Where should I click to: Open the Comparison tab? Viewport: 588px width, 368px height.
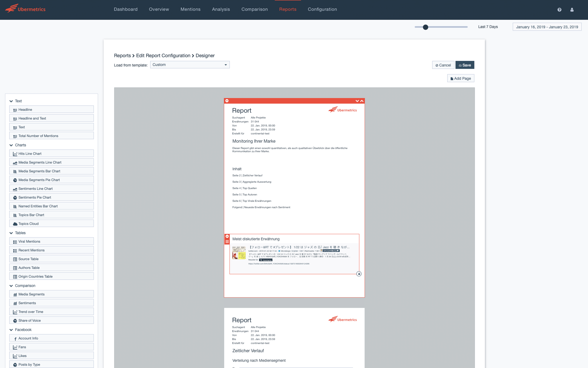(255, 9)
